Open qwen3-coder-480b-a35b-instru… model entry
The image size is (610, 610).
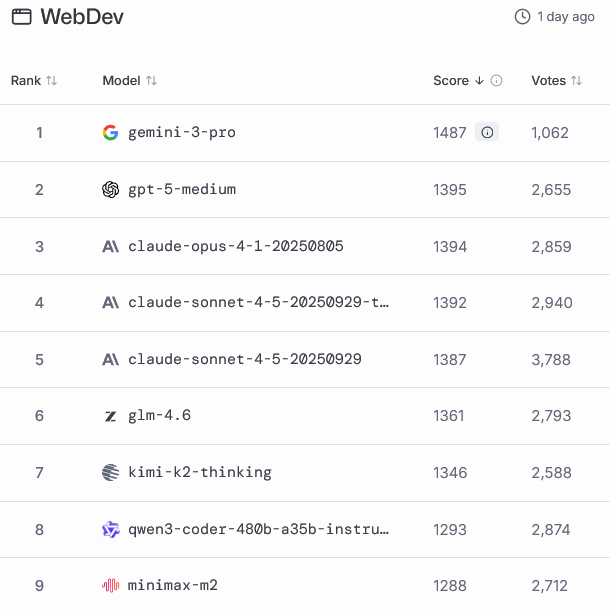point(258,529)
